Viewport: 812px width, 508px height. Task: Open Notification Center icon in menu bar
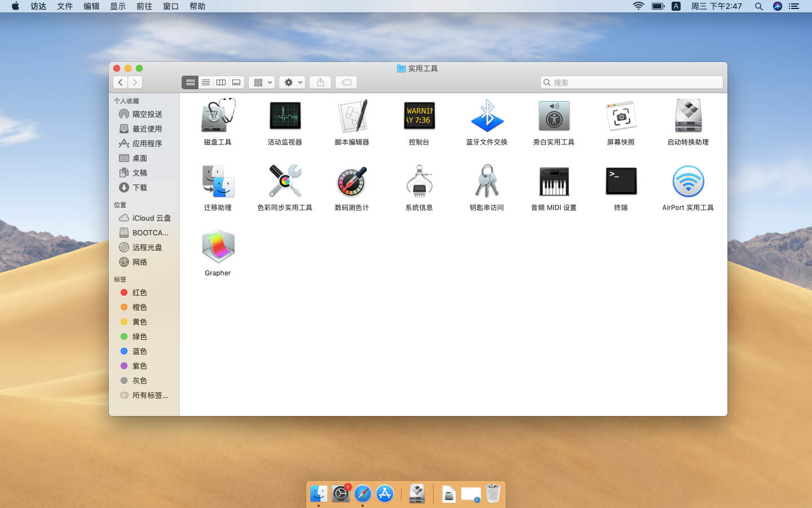pos(794,6)
